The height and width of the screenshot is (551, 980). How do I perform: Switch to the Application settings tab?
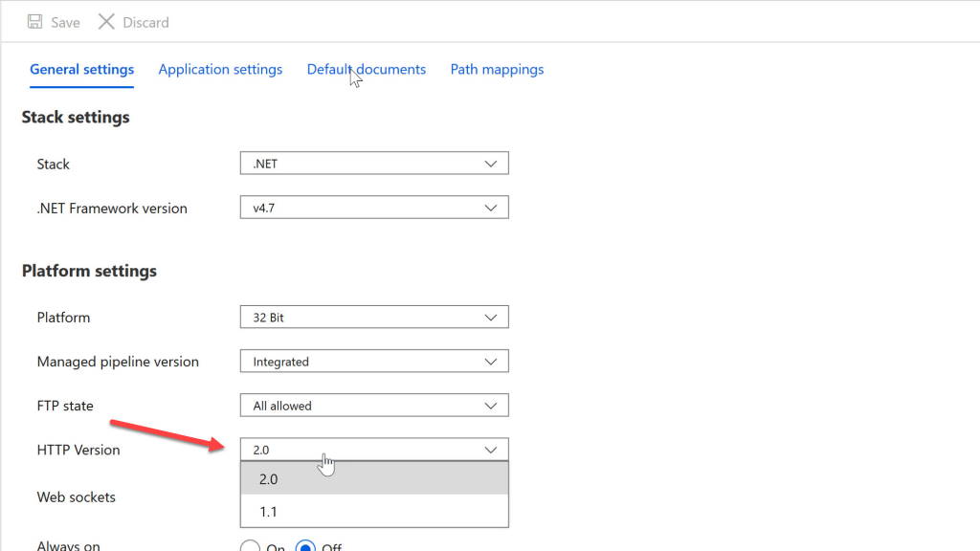pyautogui.click(x=220, y=69)
